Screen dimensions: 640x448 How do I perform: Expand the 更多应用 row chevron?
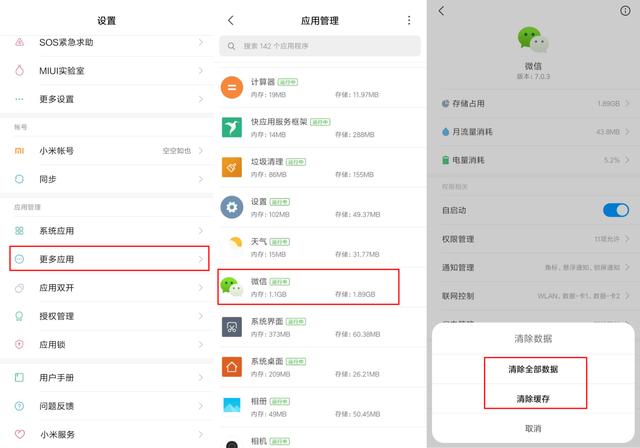(201, 259)
